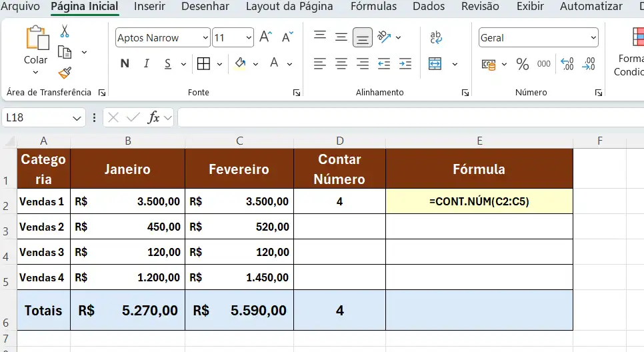Toggle italic with the I button
The image size is (644, 352).
coord(146,63)
